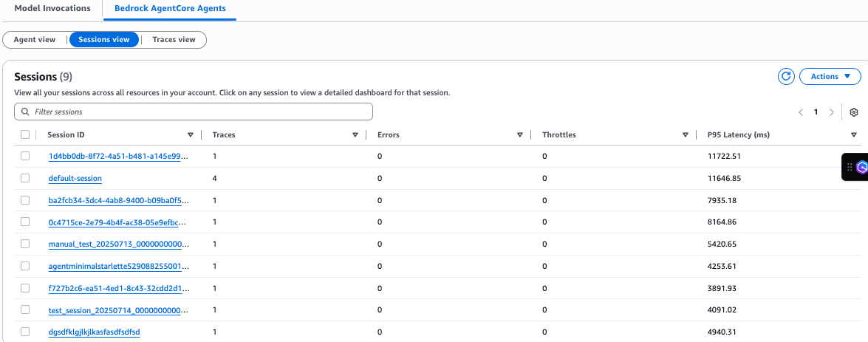Viewport: 868px width, 342px height.
Task: Switch to Traces view
Action: point(174,40)
